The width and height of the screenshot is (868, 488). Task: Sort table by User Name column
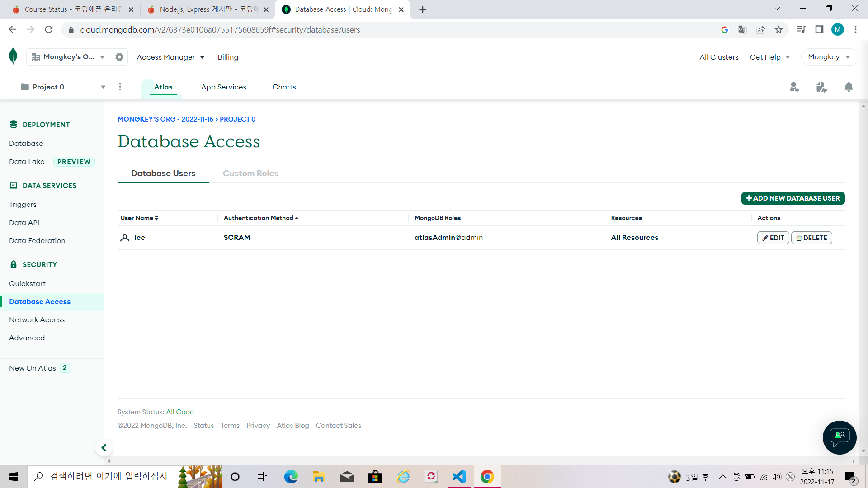point(139,218)
